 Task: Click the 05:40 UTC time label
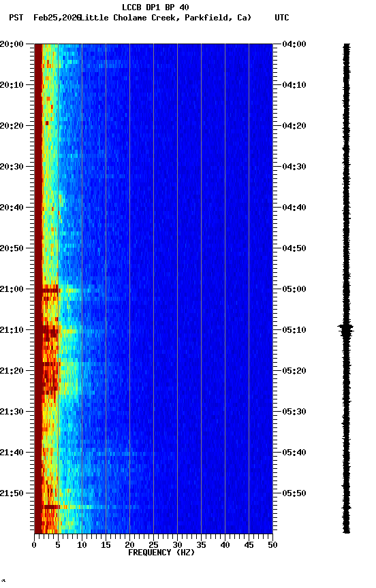(x=294, y=453)
